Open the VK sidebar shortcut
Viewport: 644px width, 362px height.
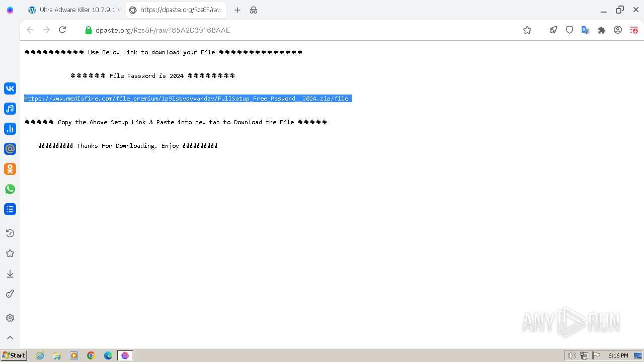(x=10, y=88)
